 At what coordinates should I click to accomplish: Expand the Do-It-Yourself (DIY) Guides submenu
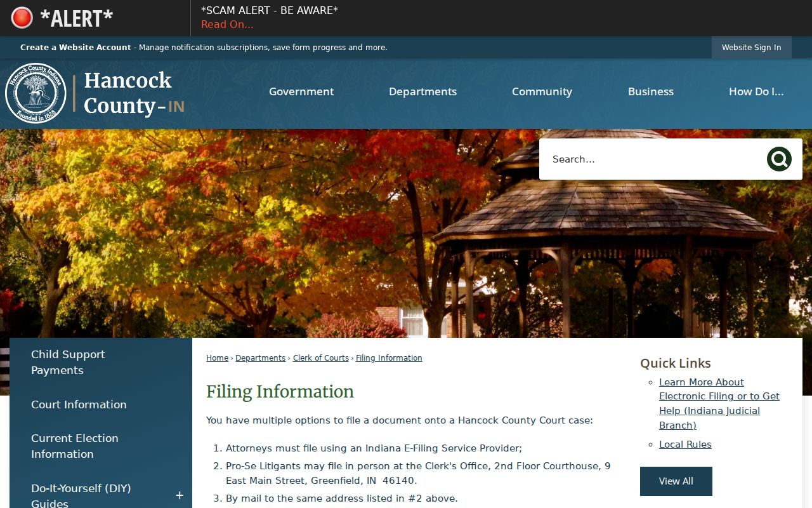coord(180,495)
